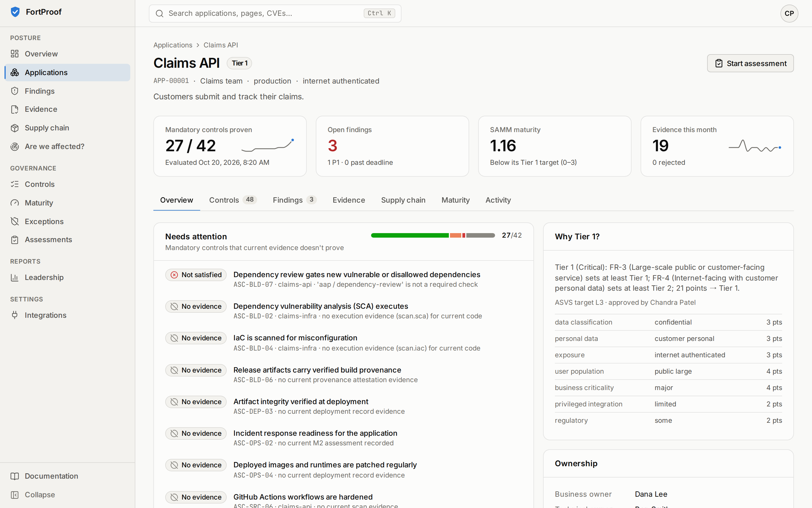Open Dependency vulnerability analysis (SCA) executes row
The image size is (812, 508).
click(x=344, y=311)
